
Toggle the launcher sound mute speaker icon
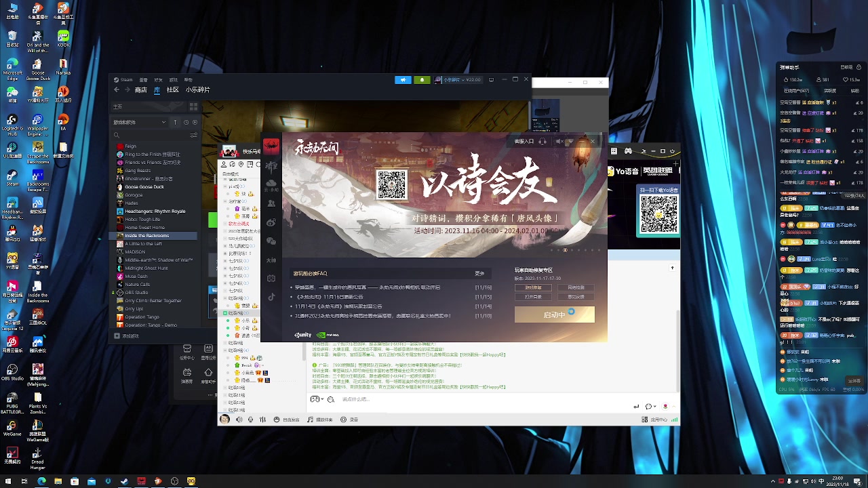(x=559, y=141)
